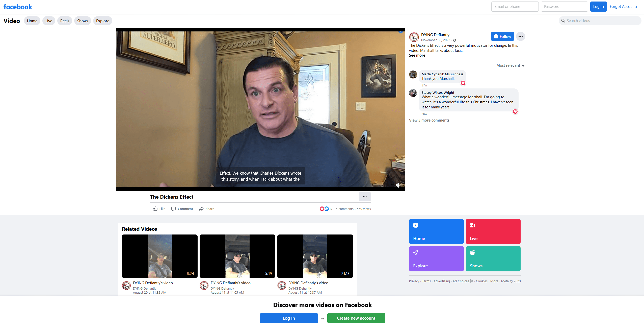The width and height of the screenshot is (644, 329).
Task: Click the reactions icons next to 17
Action: click(324, 209)
